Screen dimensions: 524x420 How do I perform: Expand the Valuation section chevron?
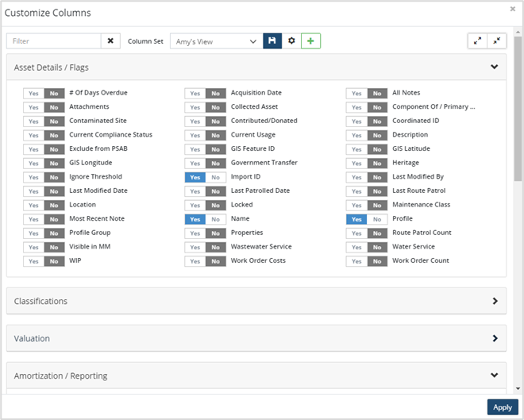click(x=495, y=338)
